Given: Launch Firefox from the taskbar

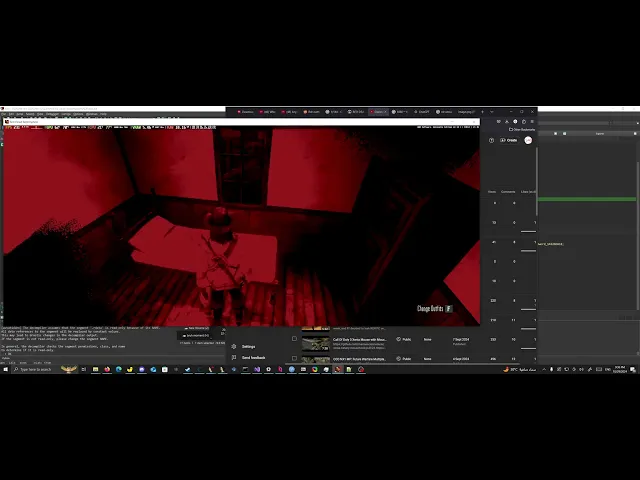Looking at the screenshot, I should [x=107, y=369].
